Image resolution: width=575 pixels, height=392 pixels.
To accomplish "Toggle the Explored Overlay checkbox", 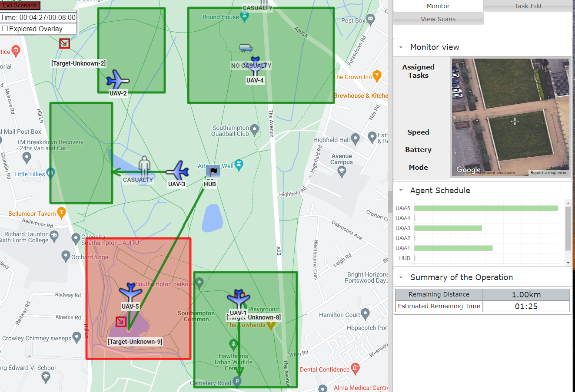I will point(5,29).
